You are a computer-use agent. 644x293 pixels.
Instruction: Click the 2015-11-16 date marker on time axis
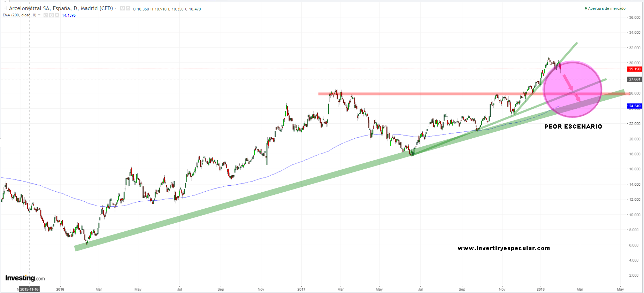29,289
